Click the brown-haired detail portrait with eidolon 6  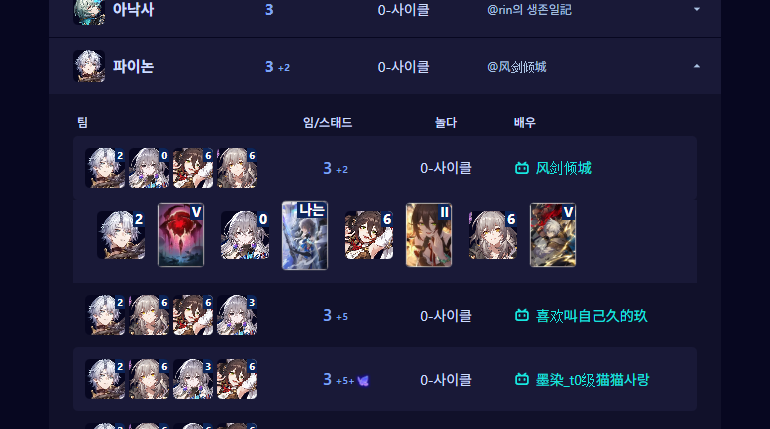(369, 235)
